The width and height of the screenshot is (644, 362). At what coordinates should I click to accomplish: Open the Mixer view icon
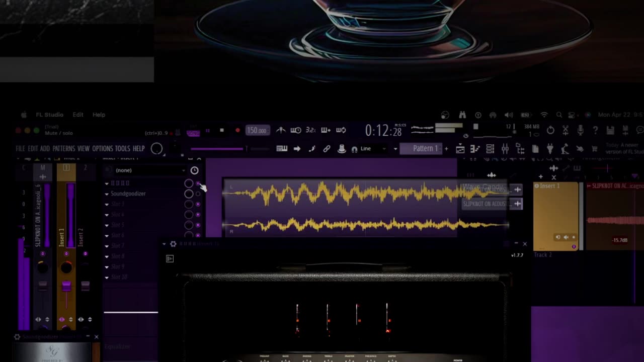coord(505,149)
